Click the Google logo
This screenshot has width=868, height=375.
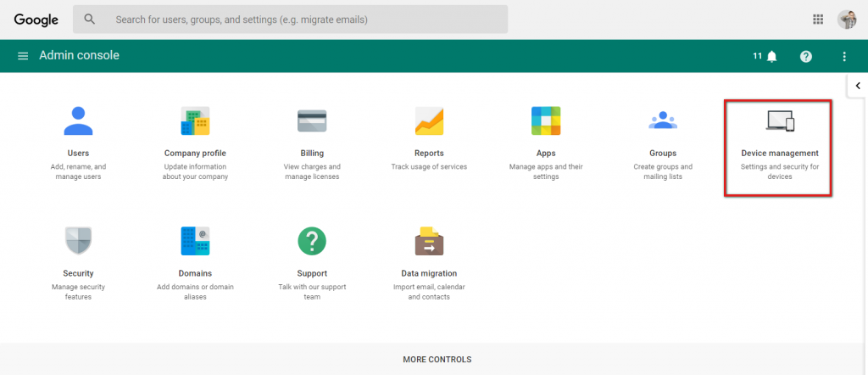[x=36, y=20]
